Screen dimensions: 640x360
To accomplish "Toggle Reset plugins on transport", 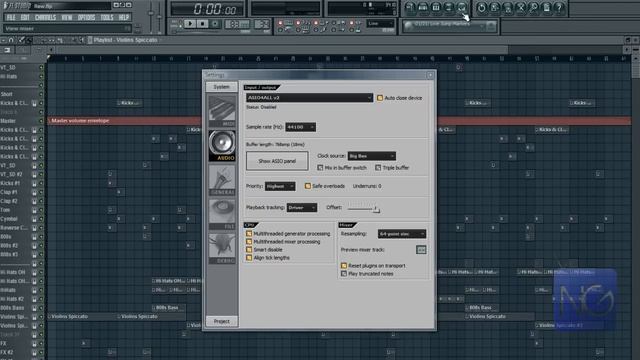I will tap(344, 266).
